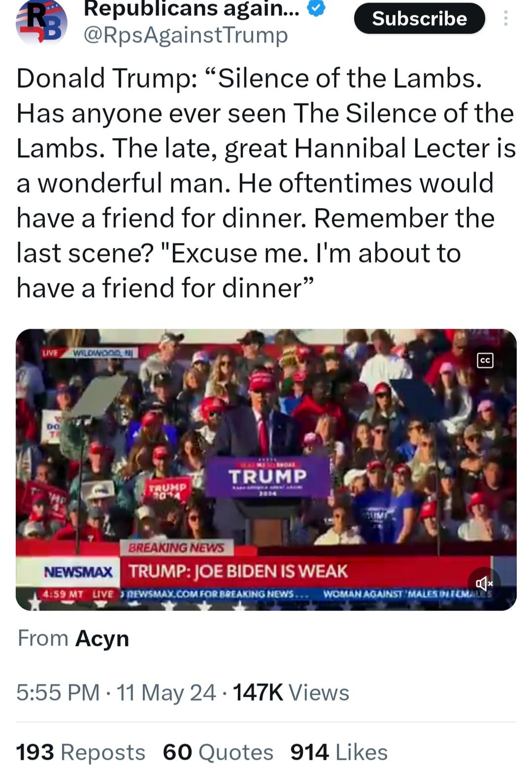Open the Republicans against Trump profile avatar
The height and width of the screenshot is (776, 532).
click(41, 23)
